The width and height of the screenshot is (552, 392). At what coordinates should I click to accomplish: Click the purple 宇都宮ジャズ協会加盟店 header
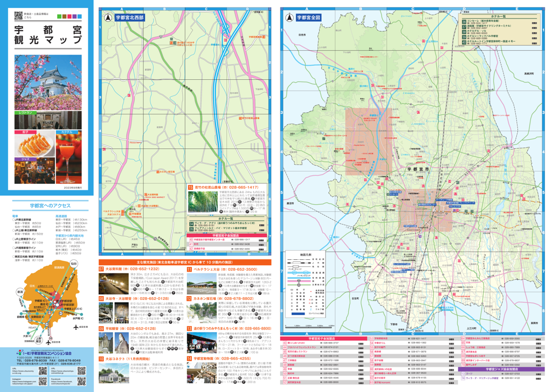pos(502,369)
